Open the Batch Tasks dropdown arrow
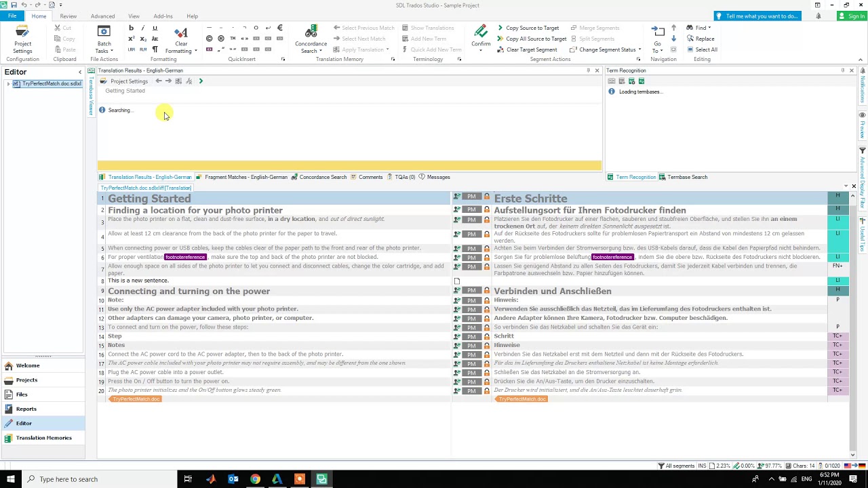 (113, 51)
